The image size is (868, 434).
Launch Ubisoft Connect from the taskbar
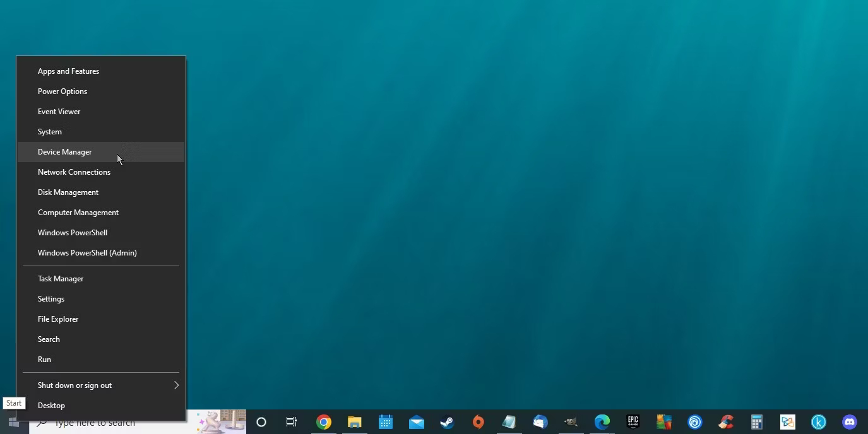[x=695, y=422]
